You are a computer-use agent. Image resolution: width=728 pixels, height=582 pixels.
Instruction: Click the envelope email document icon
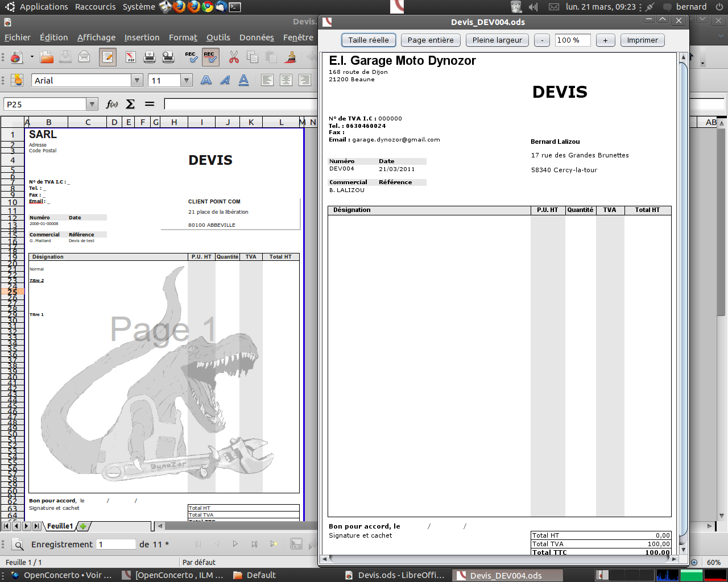tap(84, 57)
